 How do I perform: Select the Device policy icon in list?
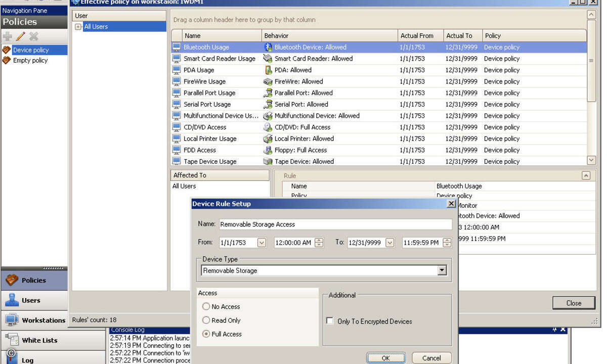coord(7,50)
